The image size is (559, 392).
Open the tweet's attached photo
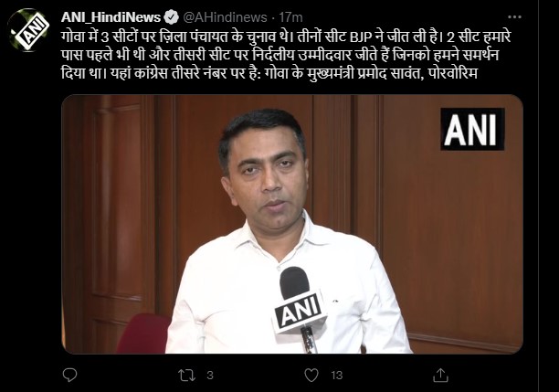click(292, 224)
